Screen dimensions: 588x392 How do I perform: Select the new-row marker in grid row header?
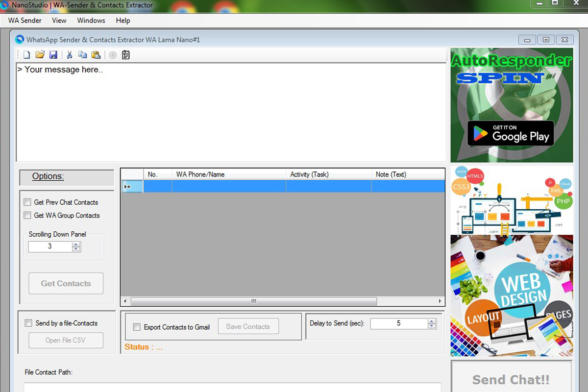[132, 186]
